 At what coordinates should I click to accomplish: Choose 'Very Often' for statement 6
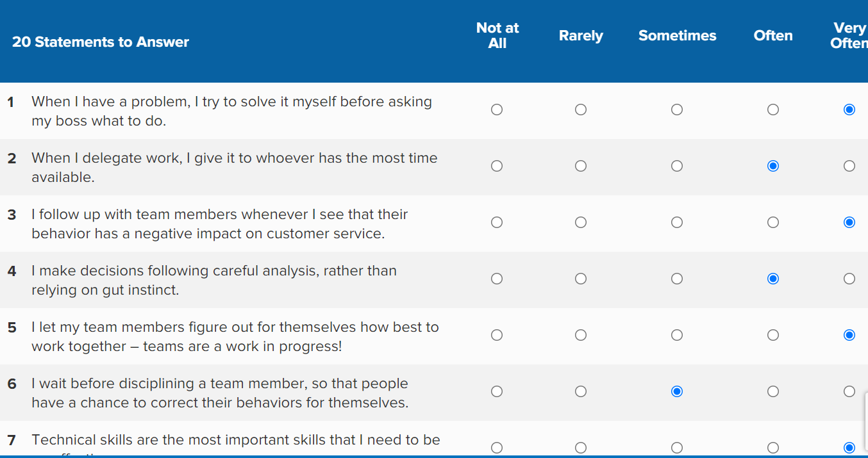tap(849, 391)
